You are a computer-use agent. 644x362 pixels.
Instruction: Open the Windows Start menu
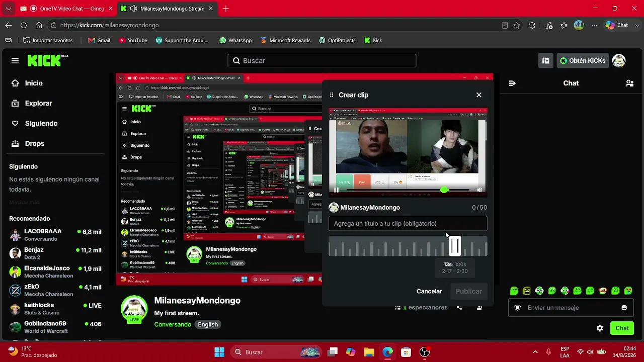point(219,352)
